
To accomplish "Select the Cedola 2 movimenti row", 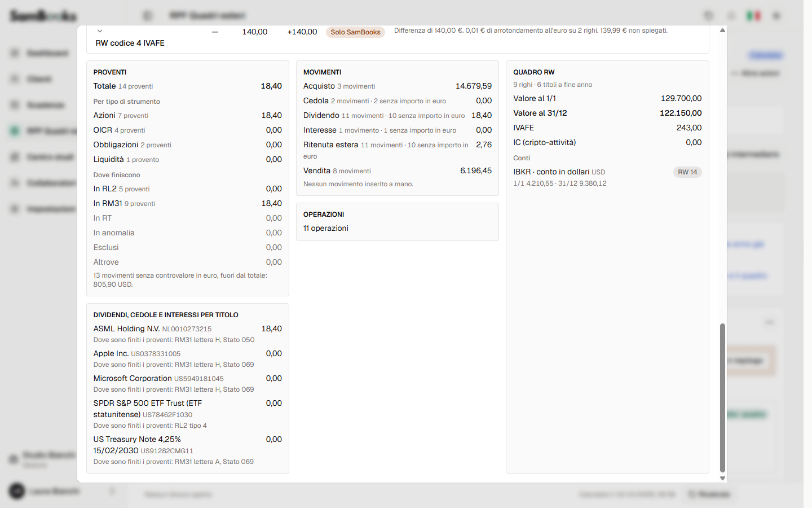I will [398, 101].
